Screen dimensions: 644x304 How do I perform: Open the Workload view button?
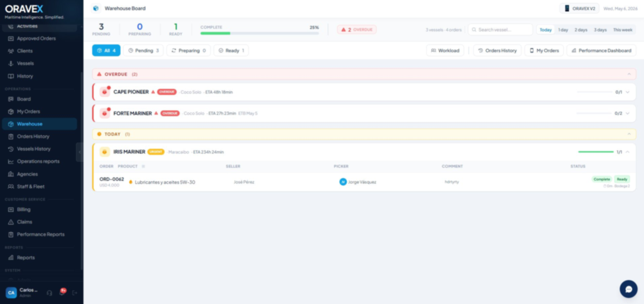click(445, 50)
